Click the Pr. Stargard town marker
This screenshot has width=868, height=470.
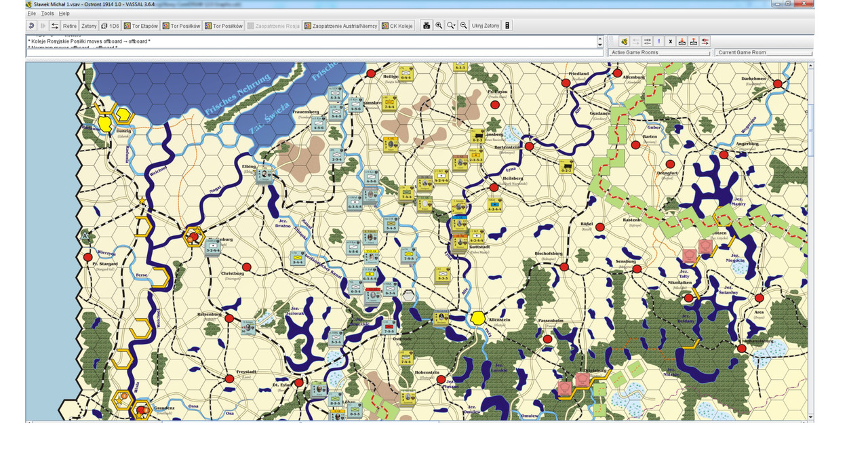click(x=87, y=257)
